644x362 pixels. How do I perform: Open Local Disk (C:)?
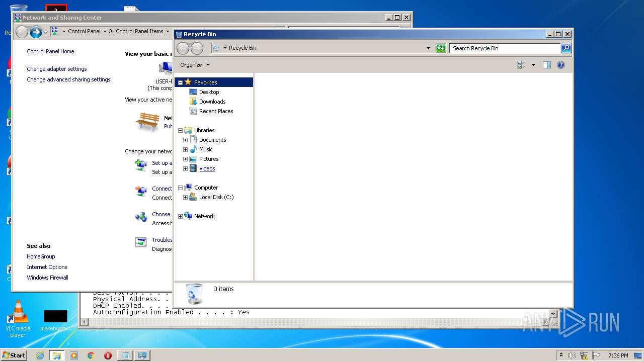216,197
